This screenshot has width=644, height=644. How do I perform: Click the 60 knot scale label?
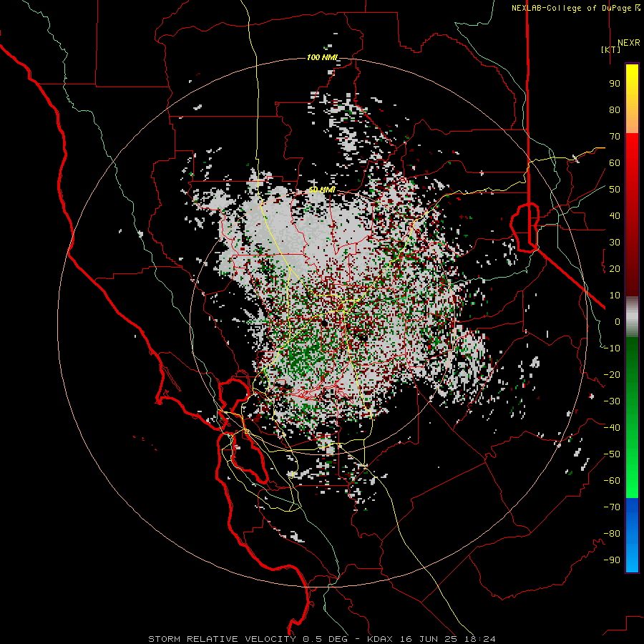[x=615, y=163]
